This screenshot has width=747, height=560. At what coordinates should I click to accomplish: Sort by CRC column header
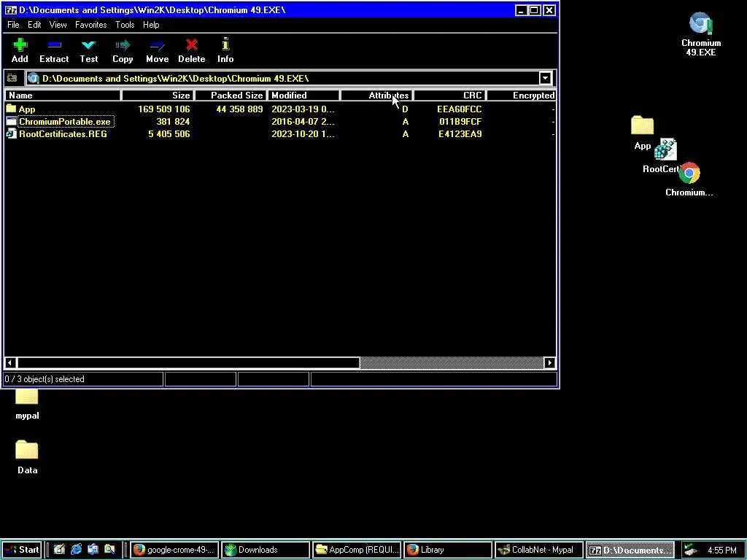click(449, 96)
